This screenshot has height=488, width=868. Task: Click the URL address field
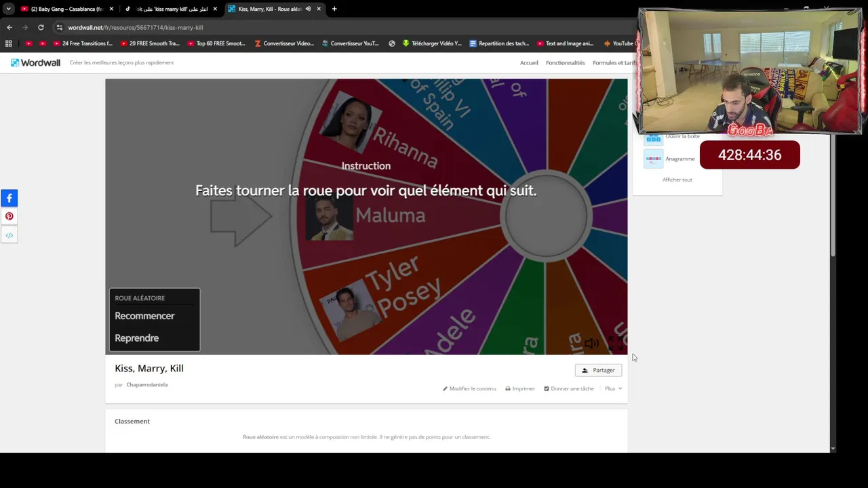tap(339, 28)
